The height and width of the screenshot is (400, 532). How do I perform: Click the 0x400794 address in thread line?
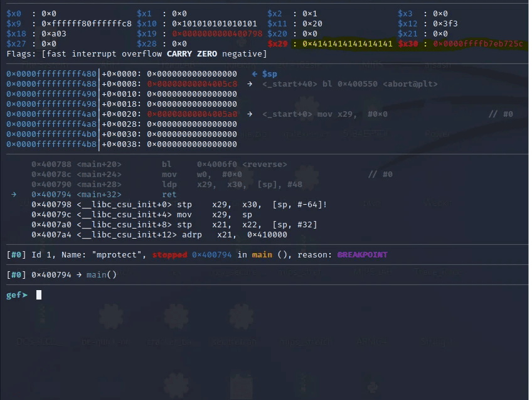coord(211,255)
